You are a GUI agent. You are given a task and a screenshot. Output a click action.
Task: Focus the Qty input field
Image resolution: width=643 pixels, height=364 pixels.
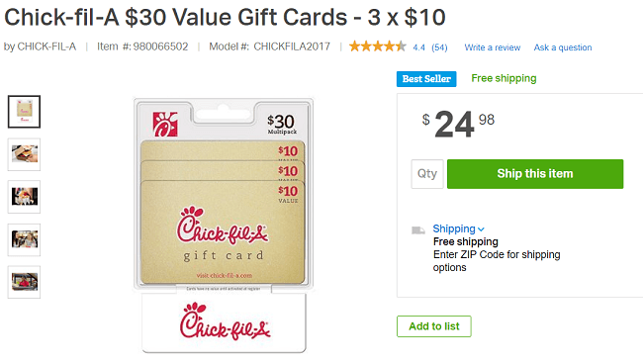coord(427,174)
